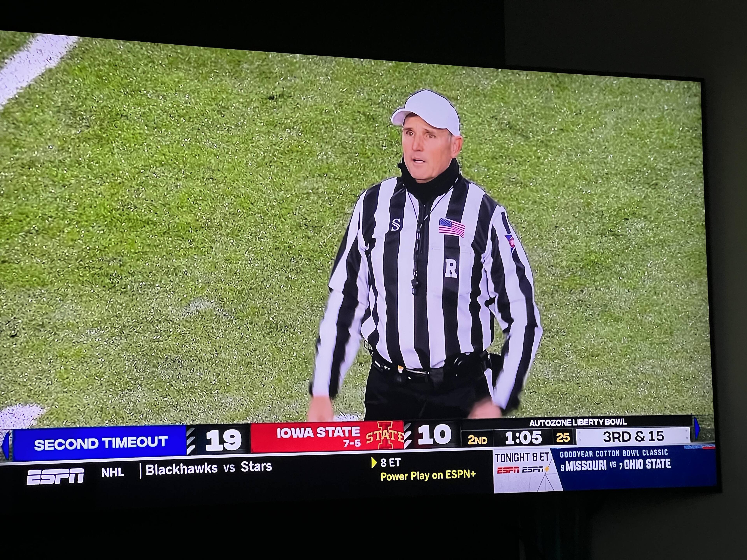Click the Iowa State score 10
The height and width of the screenshot is (560, 747).
click(x=434, y=434)
